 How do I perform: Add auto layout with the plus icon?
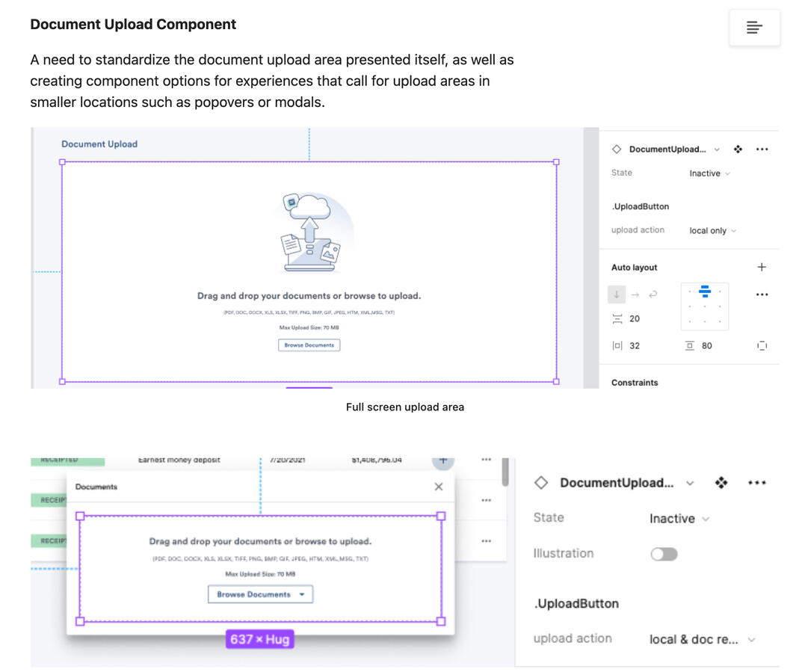[762, 267]
